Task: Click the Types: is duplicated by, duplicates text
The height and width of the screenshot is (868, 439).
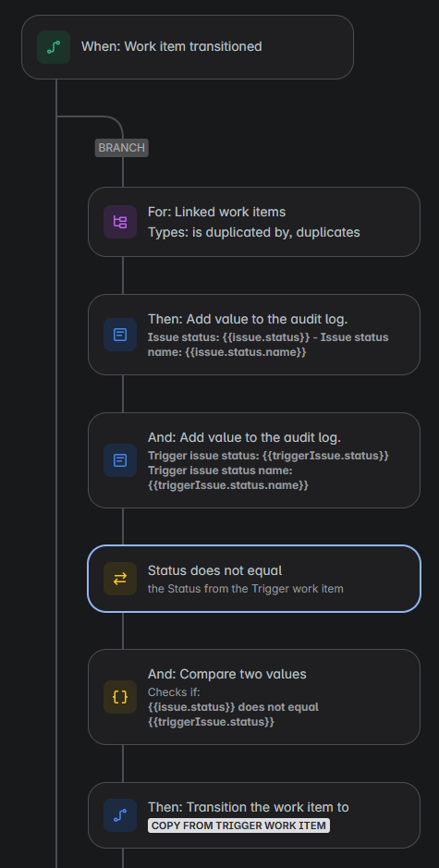Action: 253,232
